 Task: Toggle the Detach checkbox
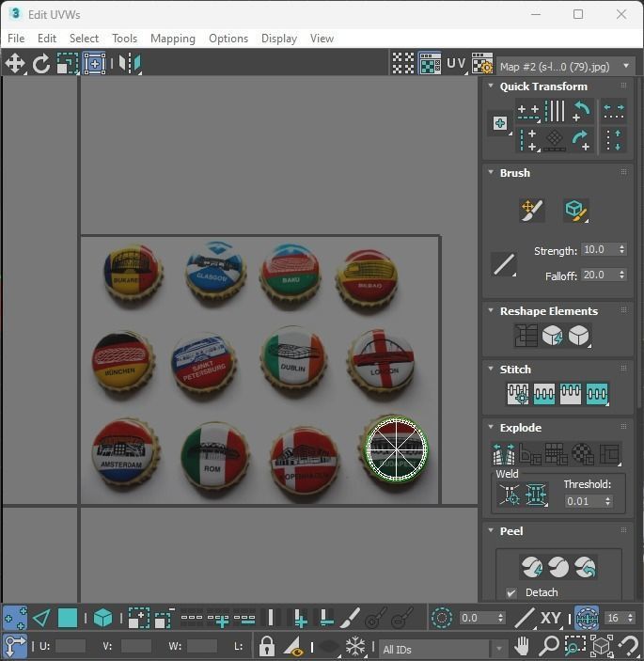[x=511, y=592]
